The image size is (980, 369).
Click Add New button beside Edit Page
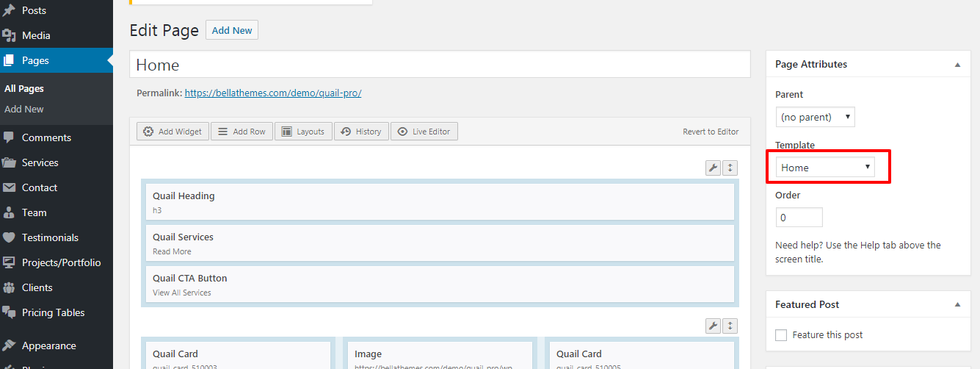pos(232,30)
